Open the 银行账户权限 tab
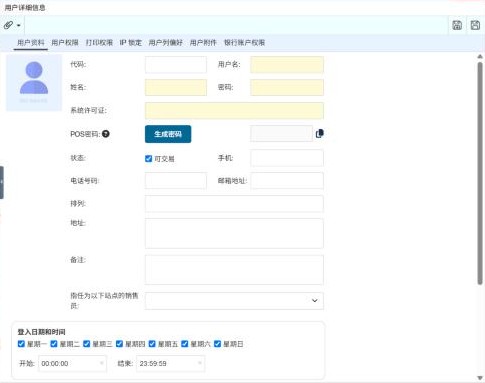The width and height of the screenshot is (485, 383). click(x=244, y=43)
